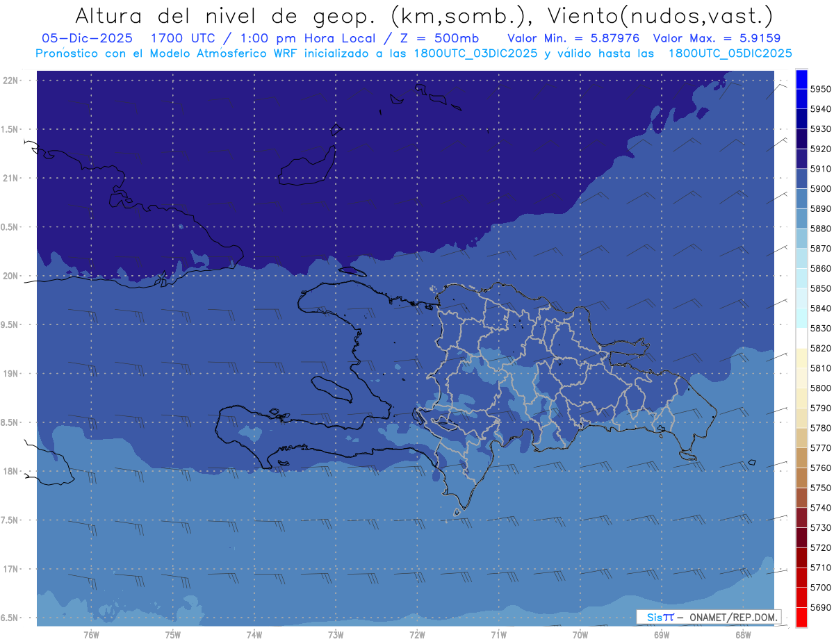
Task: Click the '21N' latitude axis label
Action: (10, 178)
